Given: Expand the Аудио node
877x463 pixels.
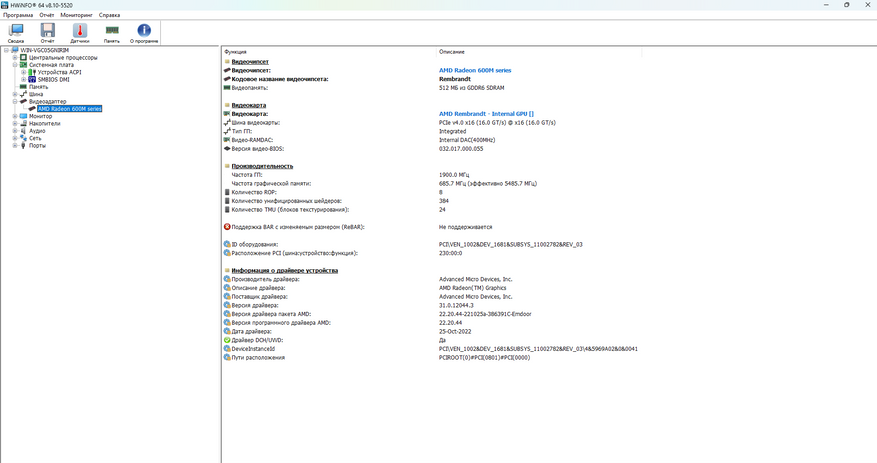Looking at the screenshot, I should (x=15, y=130).
